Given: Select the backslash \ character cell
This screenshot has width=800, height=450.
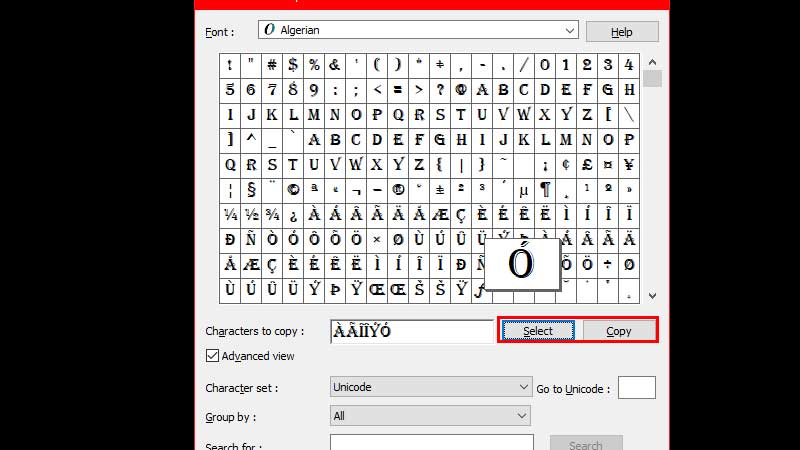Looking at the screenshot, I should tap(629, 115).
